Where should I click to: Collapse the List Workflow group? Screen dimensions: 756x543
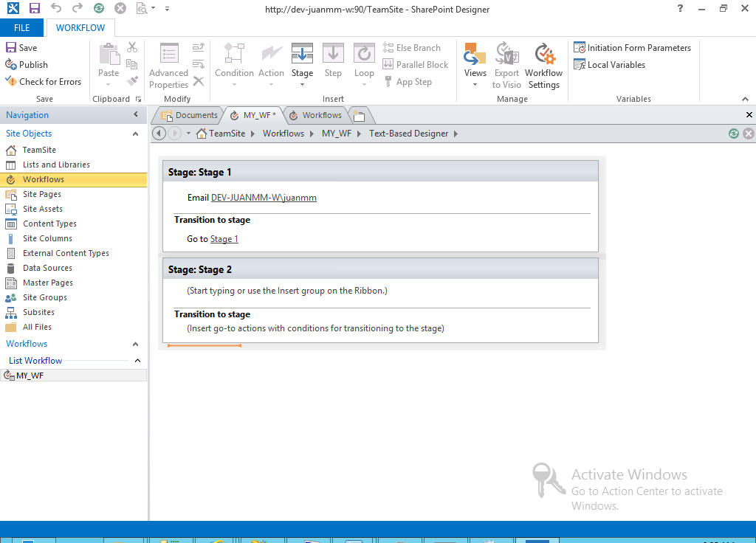(x=137, y=361)
